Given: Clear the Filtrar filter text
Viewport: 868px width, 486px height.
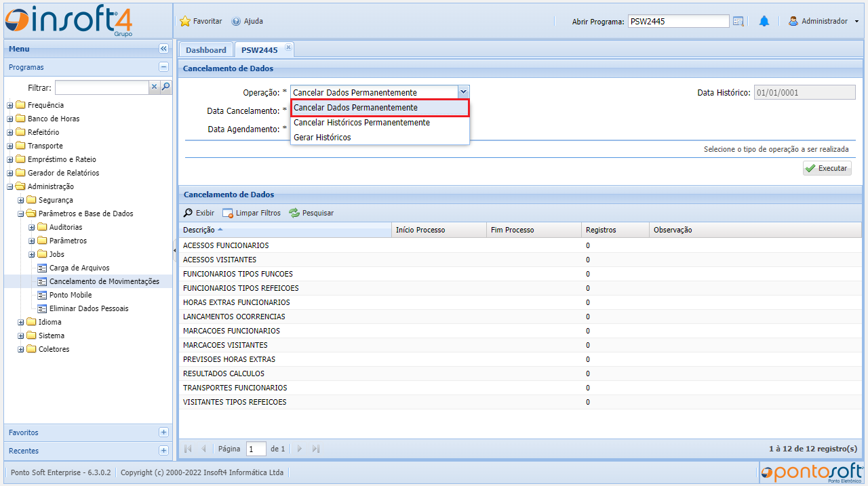Looking at the screenshot, I should pos(154,87).
